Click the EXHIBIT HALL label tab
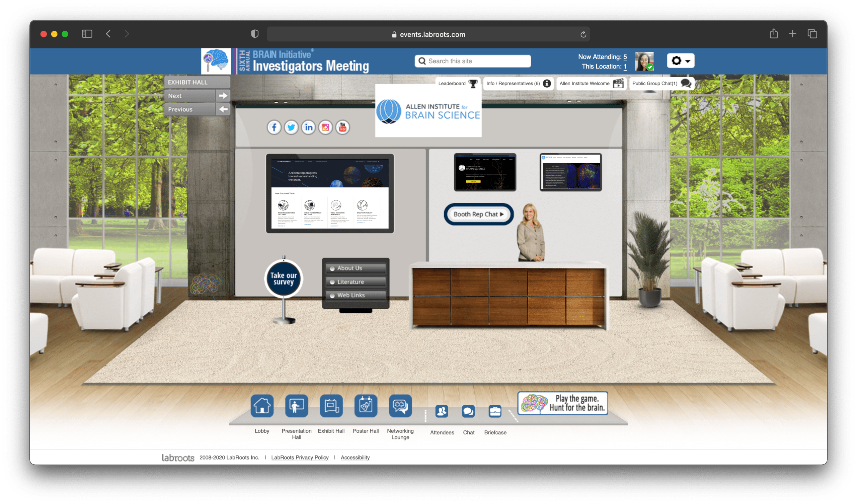This screenshot has width=857, height=504. coord(197,82)
